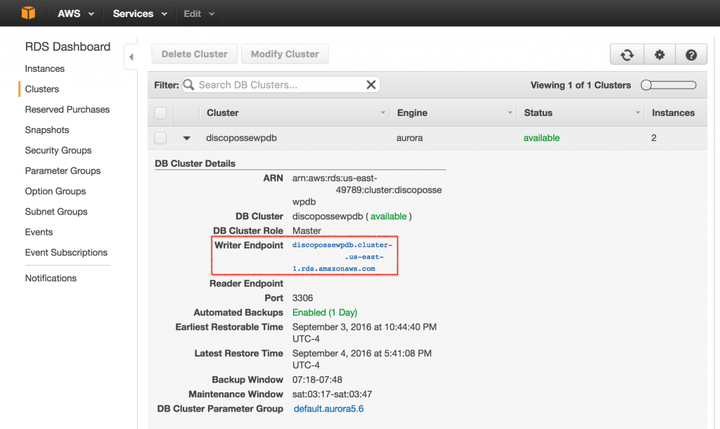The height and width of the screenshot is (429, 720).
Task: Open Option Groups in the sidebar
Action: pos(55,191)
